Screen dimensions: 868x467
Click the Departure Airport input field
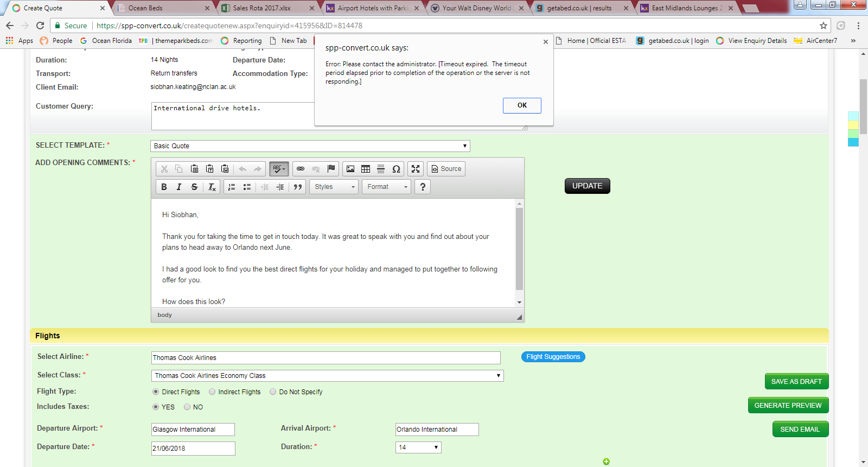point(193,430)
